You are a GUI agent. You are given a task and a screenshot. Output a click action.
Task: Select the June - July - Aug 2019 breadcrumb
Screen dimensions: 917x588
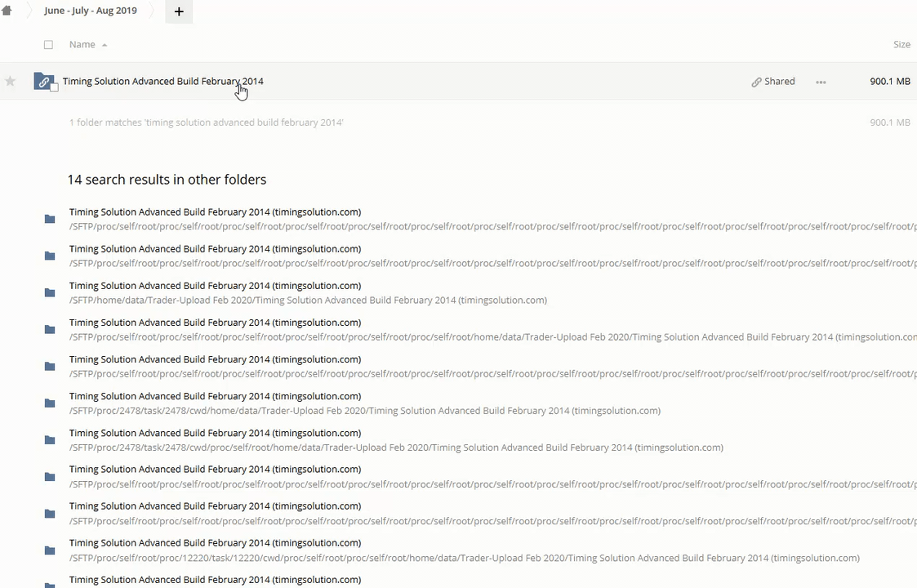pos(91,11)
